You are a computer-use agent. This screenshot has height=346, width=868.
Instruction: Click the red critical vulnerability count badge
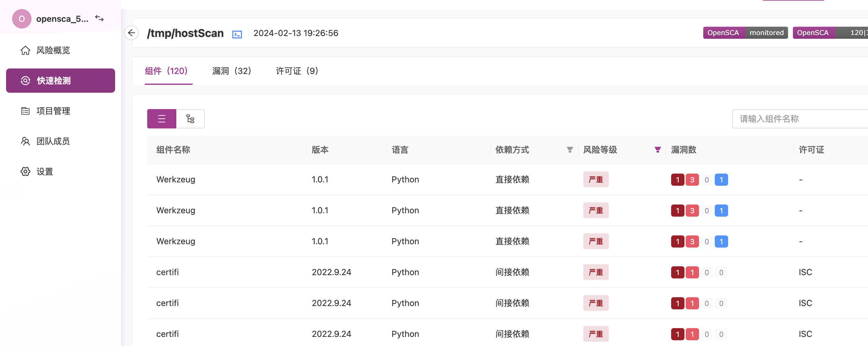(678, 179)
